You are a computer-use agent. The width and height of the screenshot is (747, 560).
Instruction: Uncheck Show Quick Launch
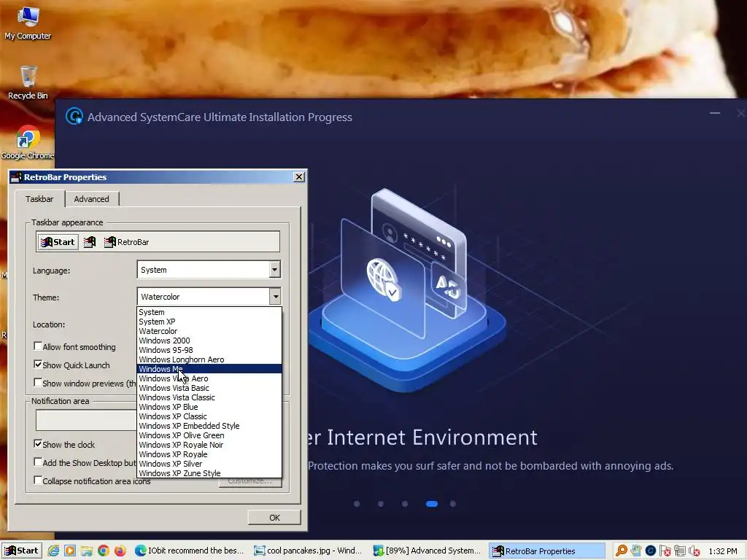click(x=38, y=365)
